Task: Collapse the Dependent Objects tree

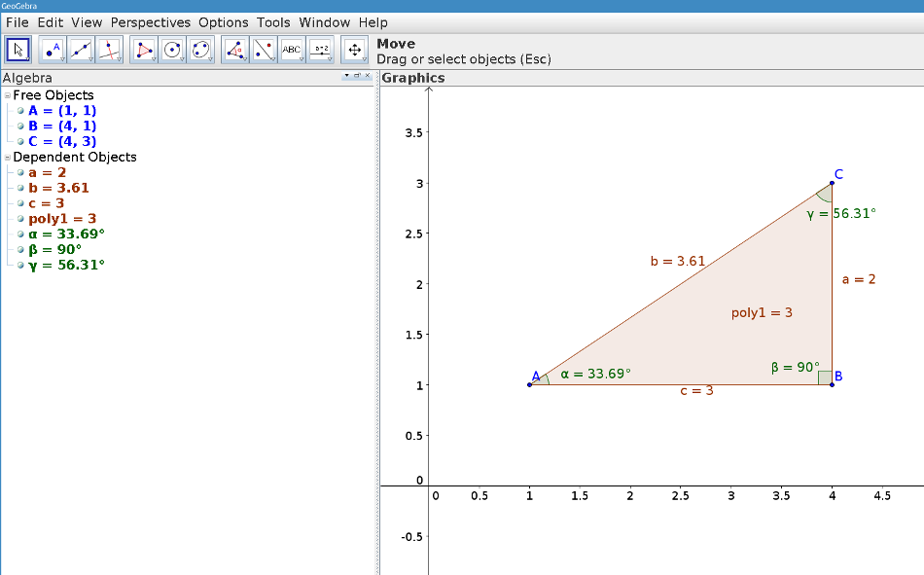Action: point(7,157)
